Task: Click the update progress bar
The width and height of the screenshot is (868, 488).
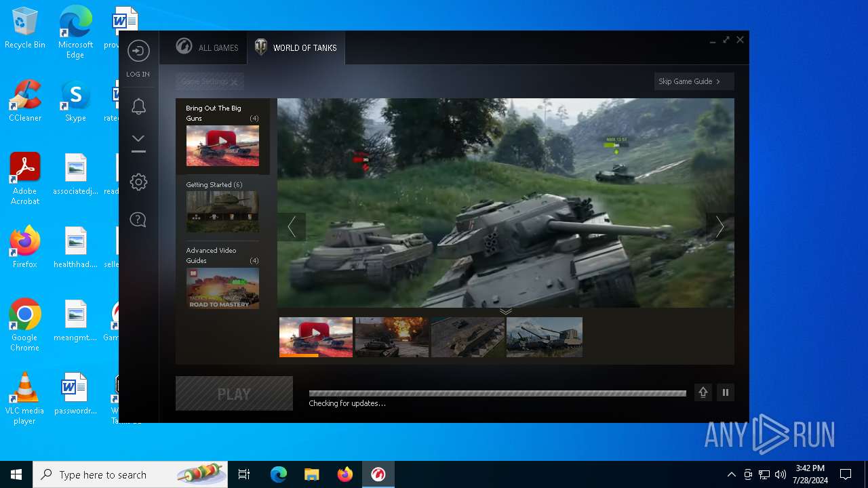Action: click(498, 393)
